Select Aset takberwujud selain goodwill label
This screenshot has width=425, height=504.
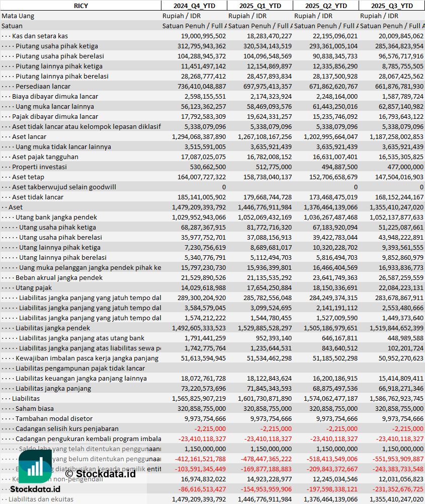[64, 187]
